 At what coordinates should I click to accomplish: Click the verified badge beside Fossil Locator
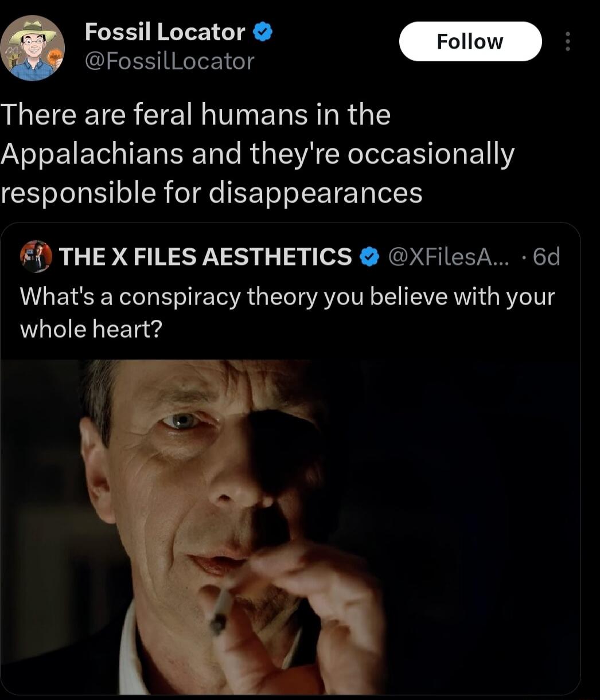[263, 32]
